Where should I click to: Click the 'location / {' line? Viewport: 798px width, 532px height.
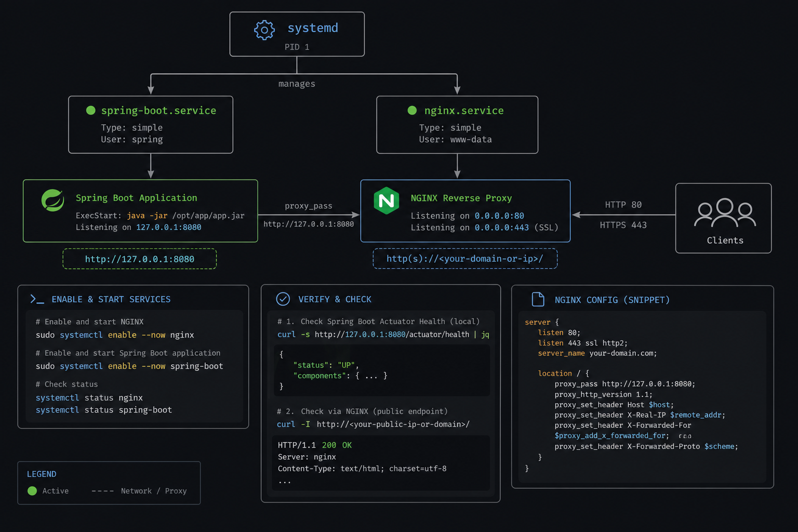coord(564,374)
